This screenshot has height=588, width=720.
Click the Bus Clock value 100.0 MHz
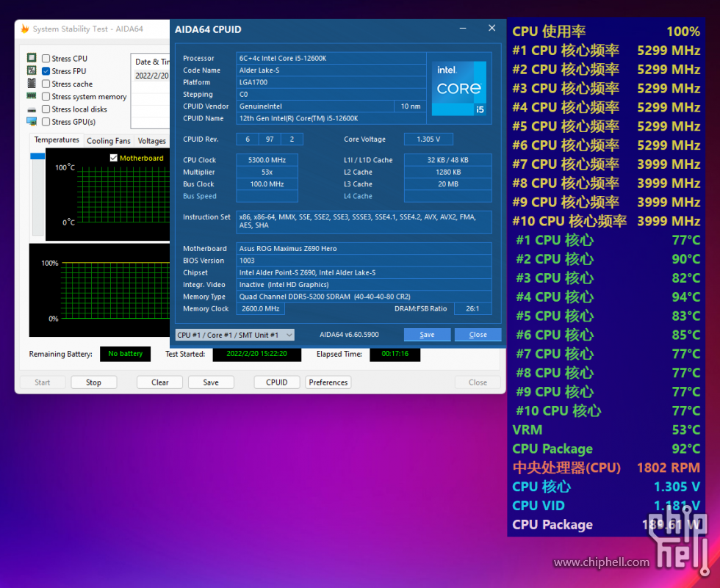click(x=267, y=184)
